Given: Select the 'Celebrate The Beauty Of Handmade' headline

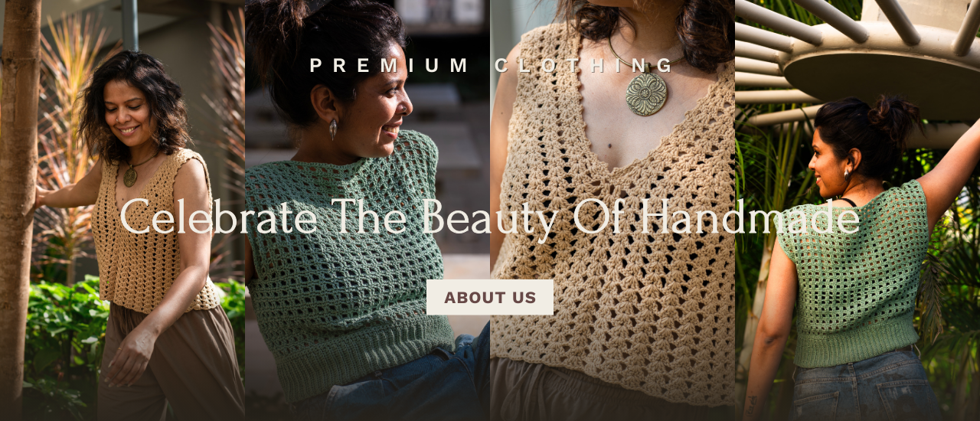Looking at the screenshot, I should click(x=490, y=217).
